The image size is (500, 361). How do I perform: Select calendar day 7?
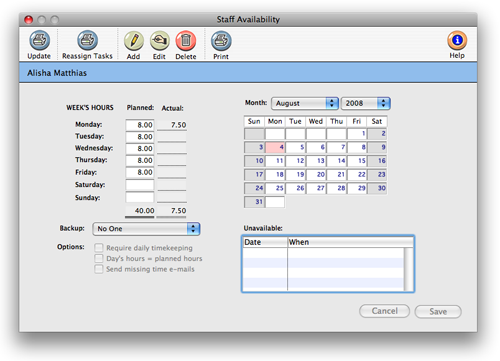[336, 147]
